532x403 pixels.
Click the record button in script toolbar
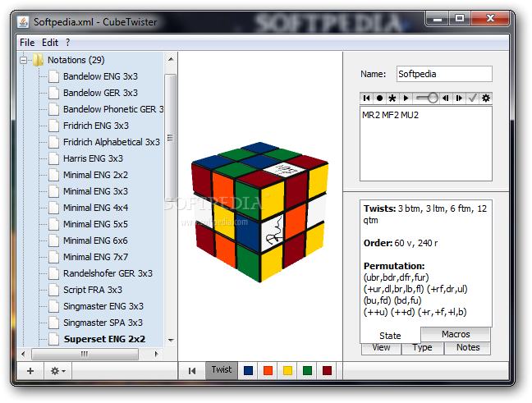(x=379, y=98)
